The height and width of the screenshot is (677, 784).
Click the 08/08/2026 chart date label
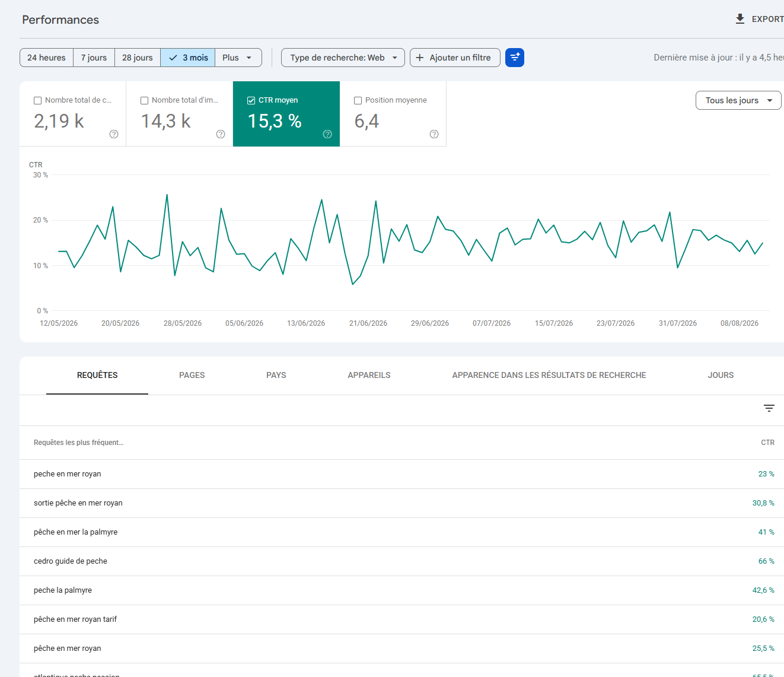[x=740, y=323]
